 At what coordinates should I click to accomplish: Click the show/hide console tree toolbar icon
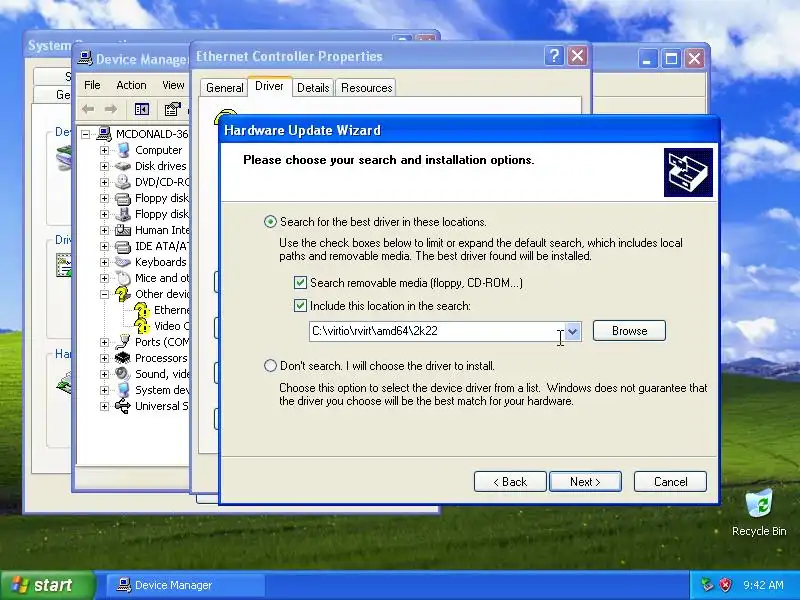click(141, 109)
